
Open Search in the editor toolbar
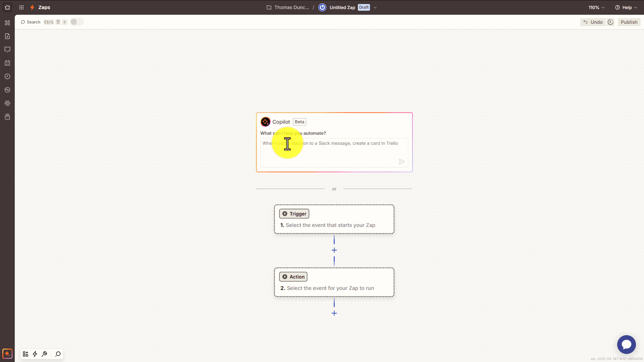point(31,22)
